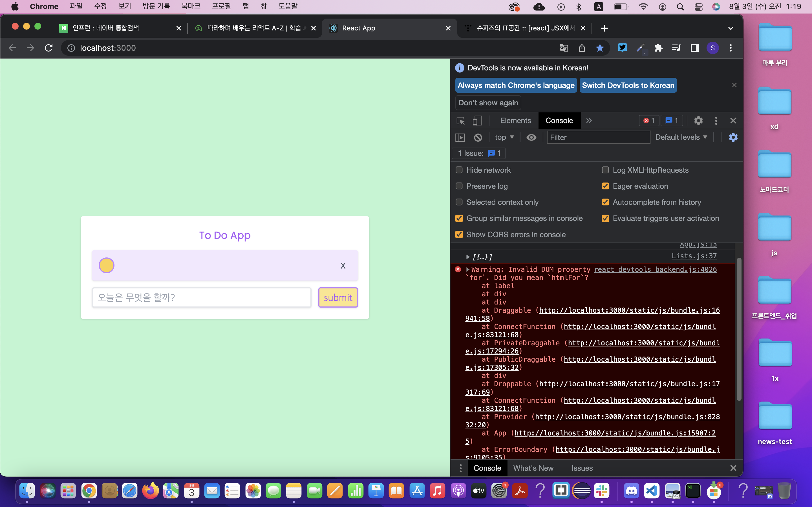Viewport: 812px width, 507px height.
Task: Bookmark page with the star icon
Action: tap(600, 48)
